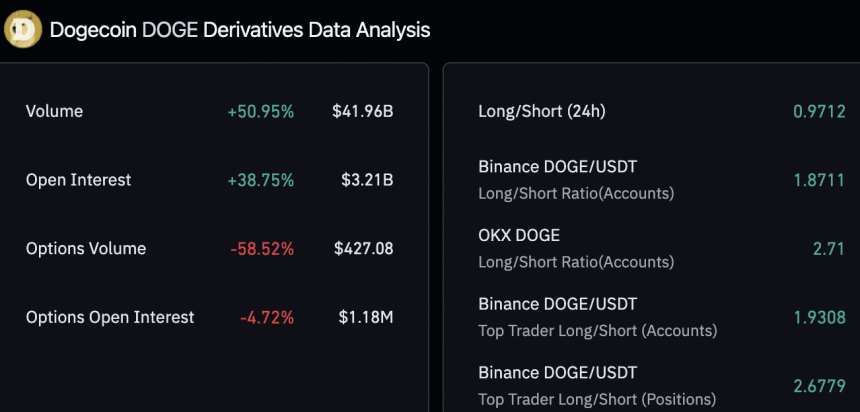Viewport: 860px width, 412px height.
Task: Select the Options Volume label
Action: [86, 248]
